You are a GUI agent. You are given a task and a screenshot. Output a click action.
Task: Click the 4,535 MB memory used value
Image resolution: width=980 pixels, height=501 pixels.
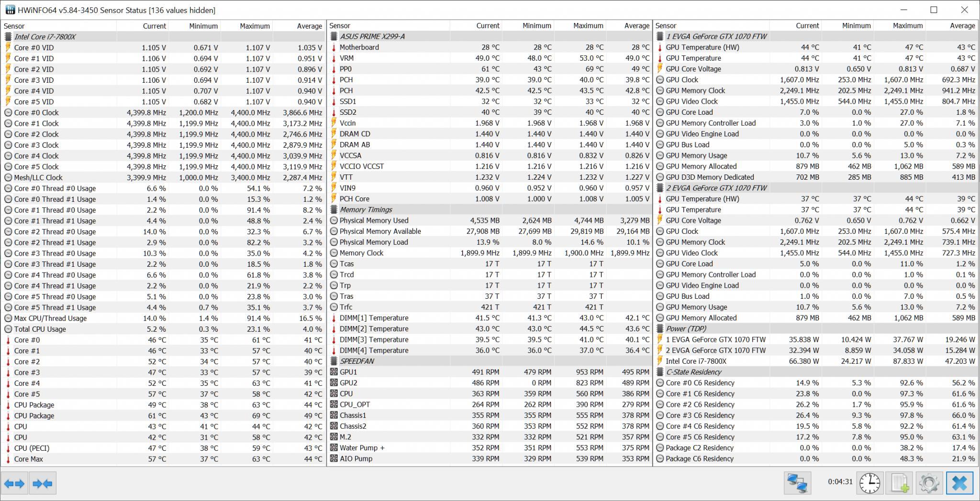tap(485, 220)
